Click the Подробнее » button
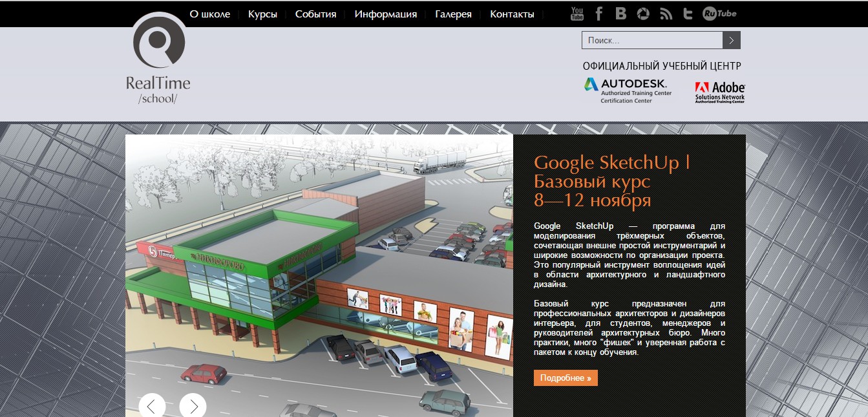868x417 pixels. [566, 378]
